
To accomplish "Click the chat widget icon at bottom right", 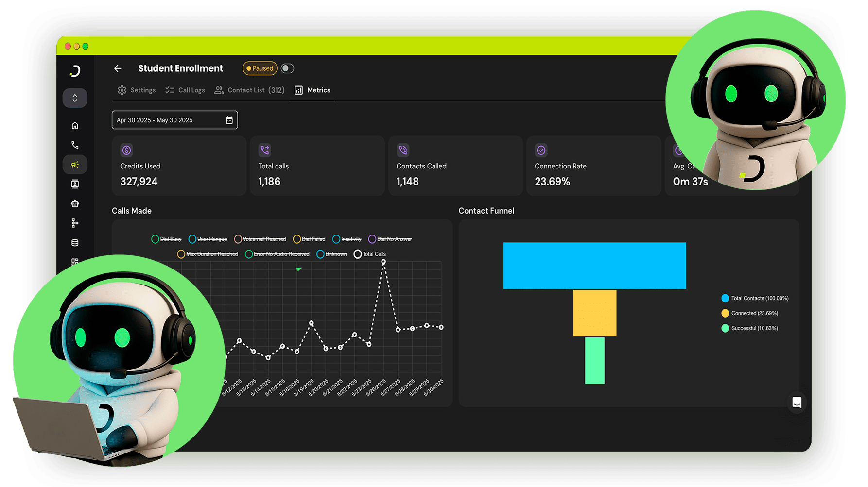I will point(797,402).
